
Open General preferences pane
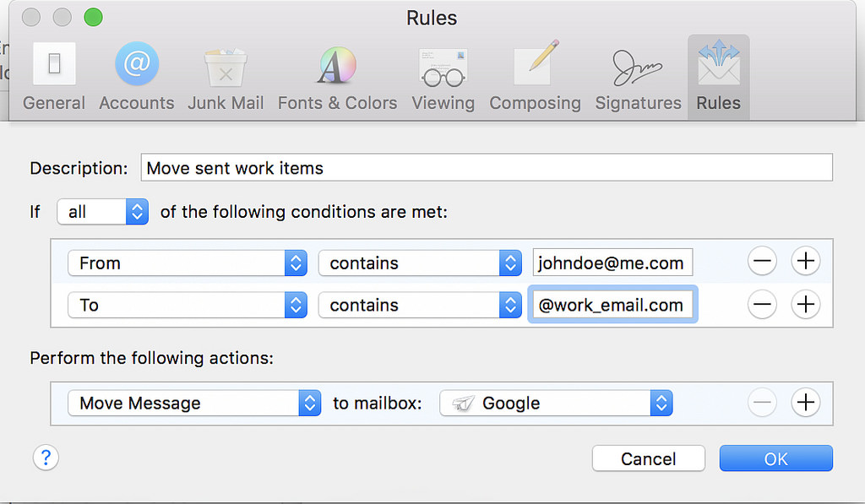[54, 78]
